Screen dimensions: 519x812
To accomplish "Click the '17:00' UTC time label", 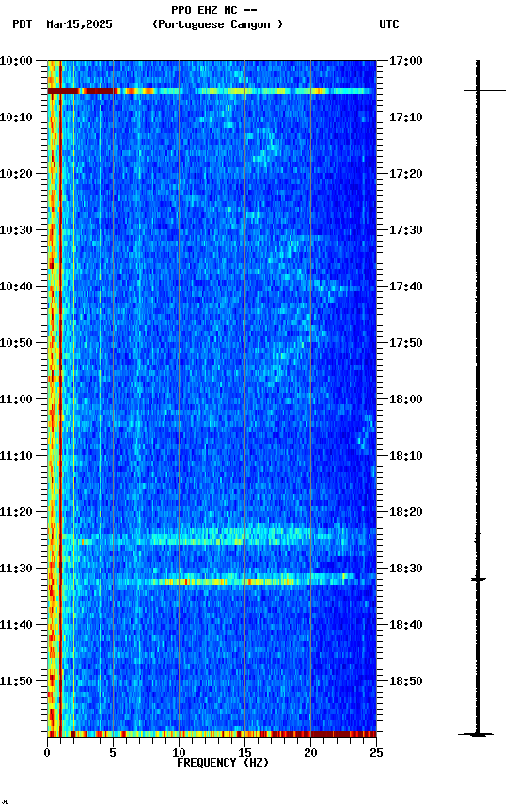I will pyautogui.click(x=405, y=61).
